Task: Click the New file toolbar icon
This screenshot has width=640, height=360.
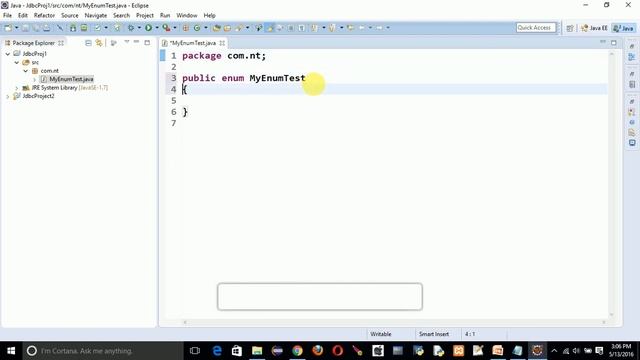Action: (x=8, y=28)
